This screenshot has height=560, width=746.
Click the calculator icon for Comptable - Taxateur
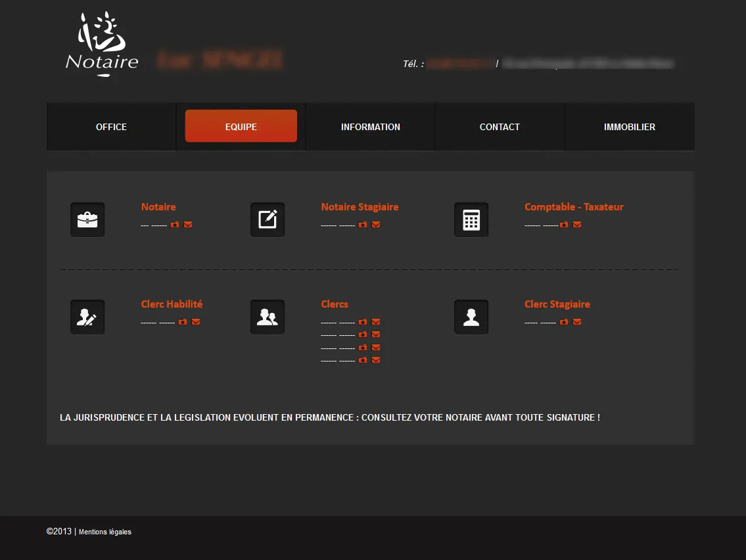pyautogui.click(x=471, y=220)
